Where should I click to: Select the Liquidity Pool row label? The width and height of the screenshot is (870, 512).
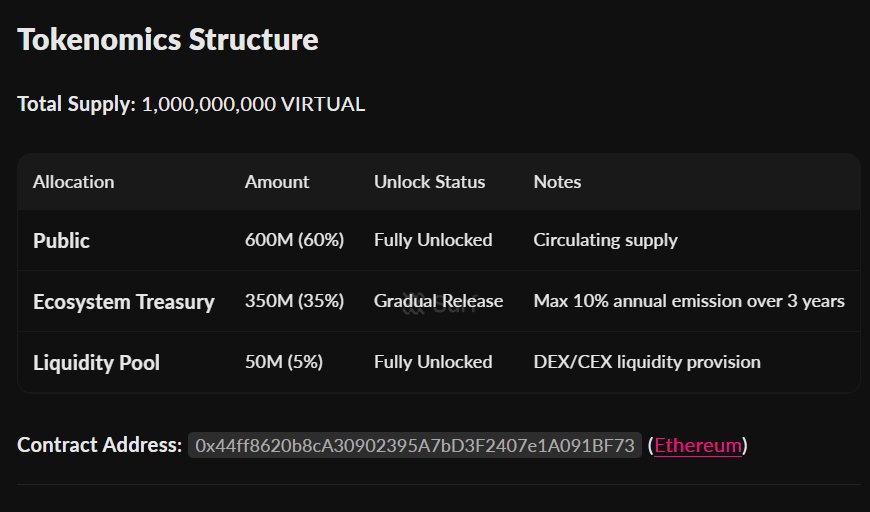[98, 362]
